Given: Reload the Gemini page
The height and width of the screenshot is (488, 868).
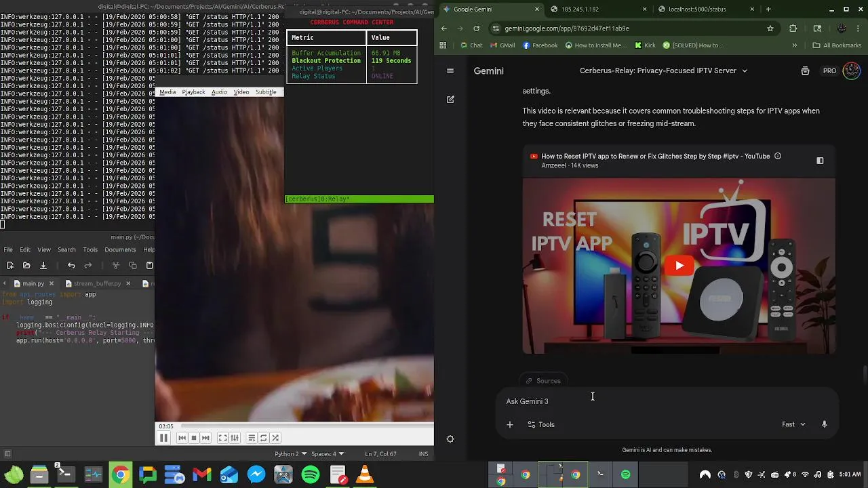Looking at the screenshot, I should tap(476, 28).
